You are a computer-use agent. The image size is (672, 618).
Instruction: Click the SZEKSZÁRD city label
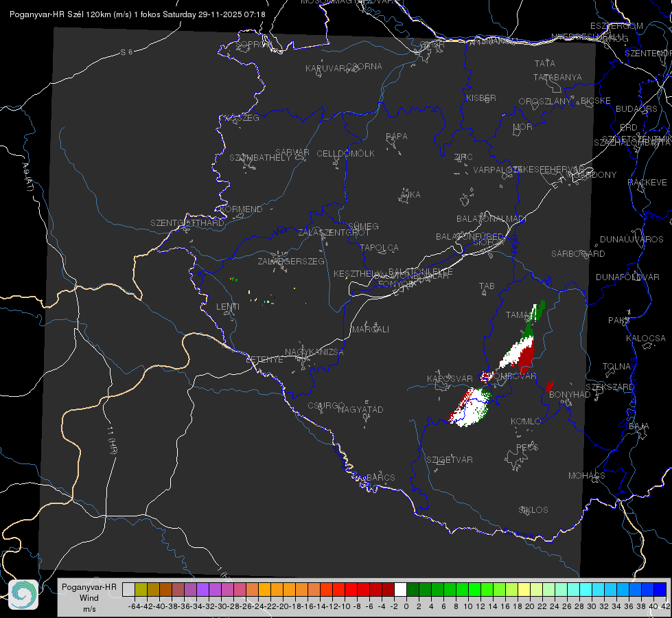point(610,387)
